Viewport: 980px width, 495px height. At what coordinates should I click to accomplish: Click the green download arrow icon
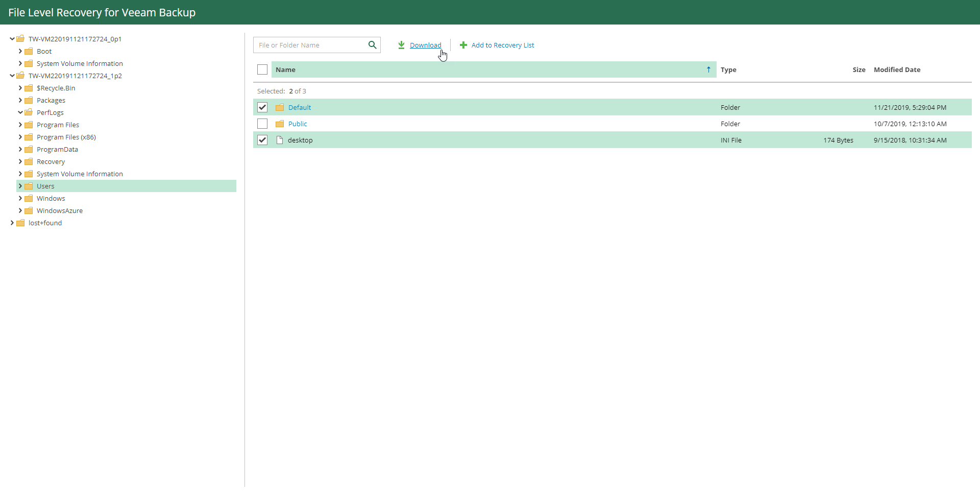coord(401,45)
